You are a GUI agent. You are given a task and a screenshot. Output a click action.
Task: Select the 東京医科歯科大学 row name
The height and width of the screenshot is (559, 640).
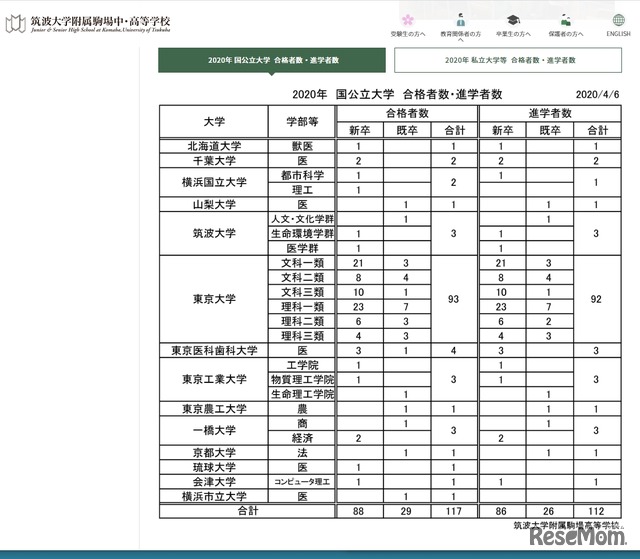pos(214,350)
